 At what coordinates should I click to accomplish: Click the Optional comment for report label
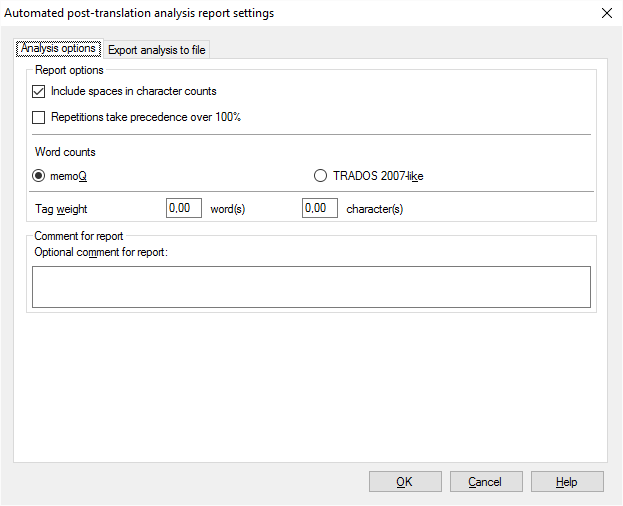point(101,252)
